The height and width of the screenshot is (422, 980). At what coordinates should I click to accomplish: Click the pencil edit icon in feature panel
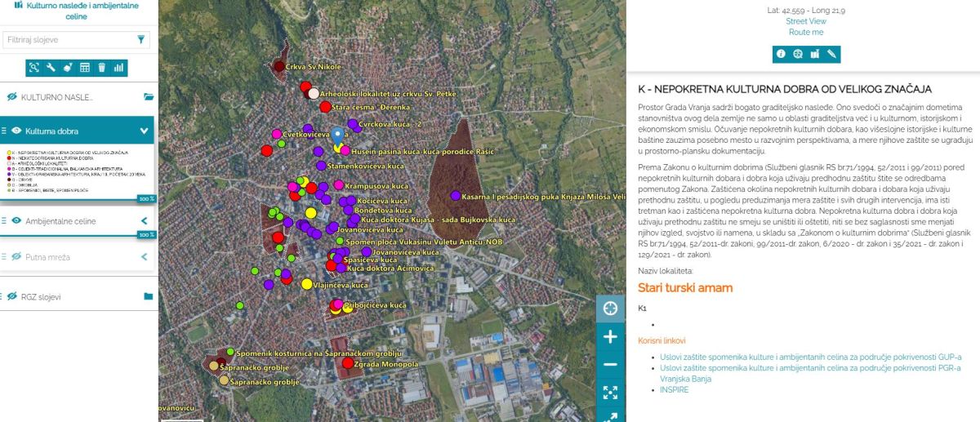[x=832, y=54]
